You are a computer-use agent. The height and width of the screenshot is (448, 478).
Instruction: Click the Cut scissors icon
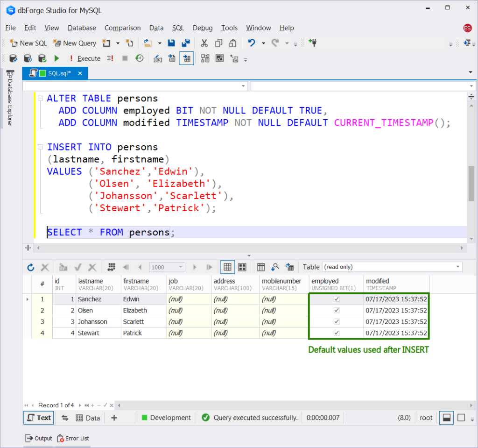[204, 43]
